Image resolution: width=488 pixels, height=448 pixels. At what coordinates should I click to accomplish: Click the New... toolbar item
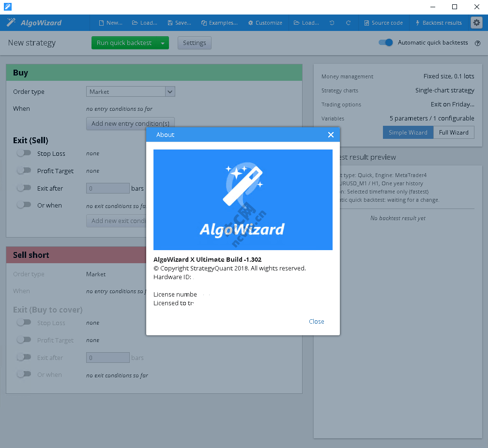pos(110,23)
